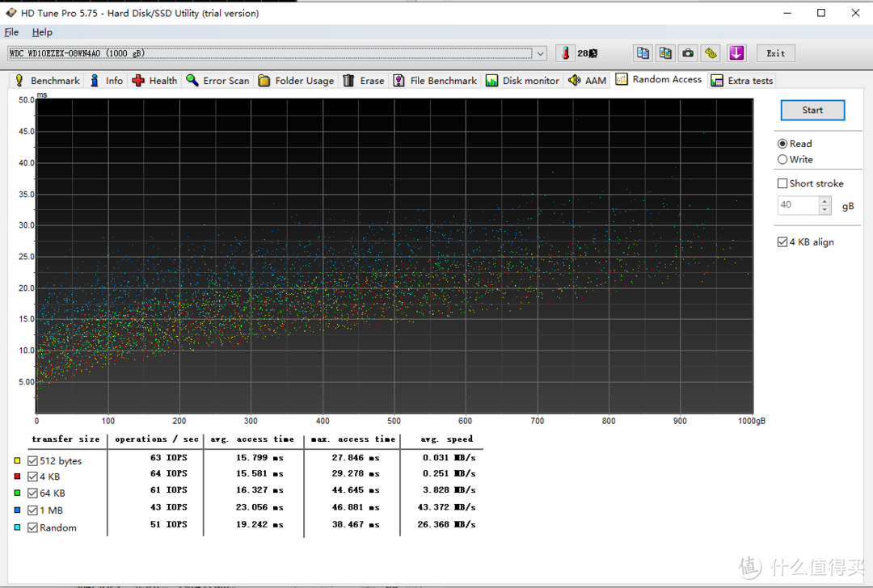Click the copy screenshot to clipboard icon

[665, 53]
